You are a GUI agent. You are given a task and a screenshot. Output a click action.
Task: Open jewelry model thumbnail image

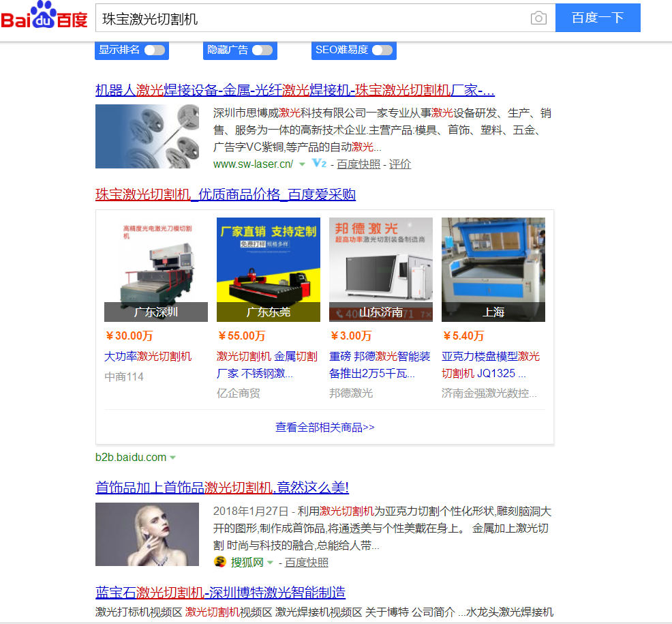pyautogui.click(x=147, y=535)
